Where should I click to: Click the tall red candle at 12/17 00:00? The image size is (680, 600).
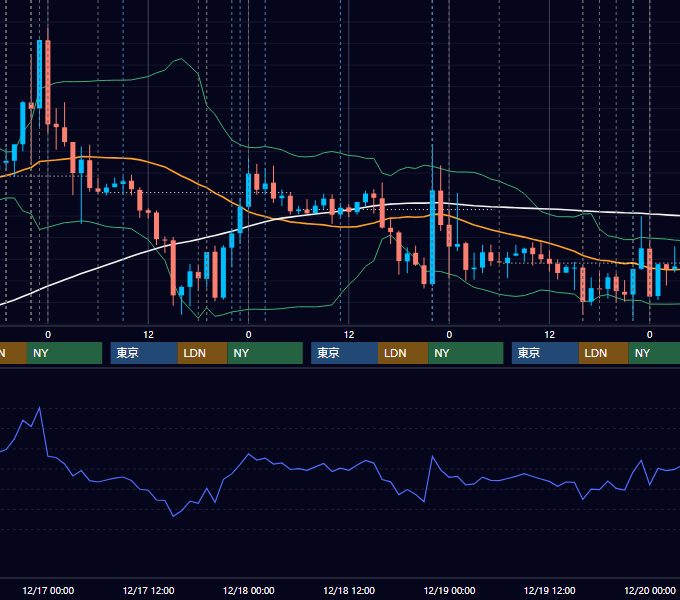(x=48, y=82)
